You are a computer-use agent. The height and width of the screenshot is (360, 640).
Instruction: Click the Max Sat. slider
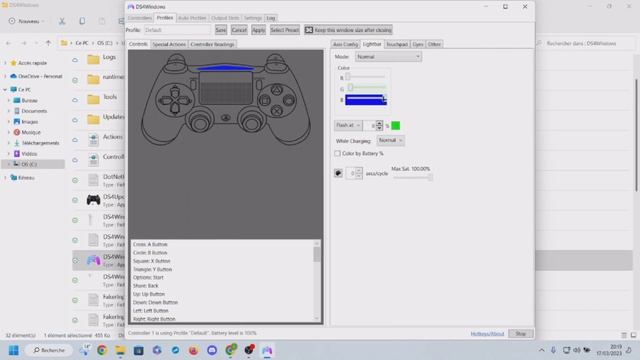point(412,177)
